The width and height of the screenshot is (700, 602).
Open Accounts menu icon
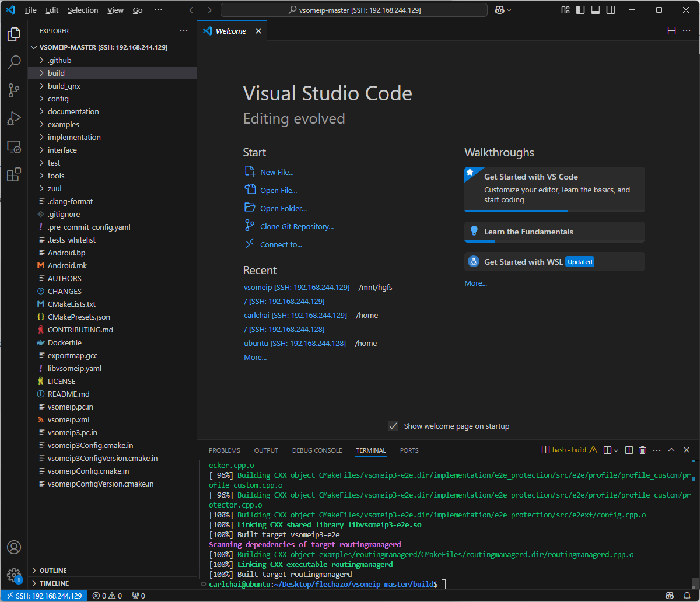(x=14, y=547)
